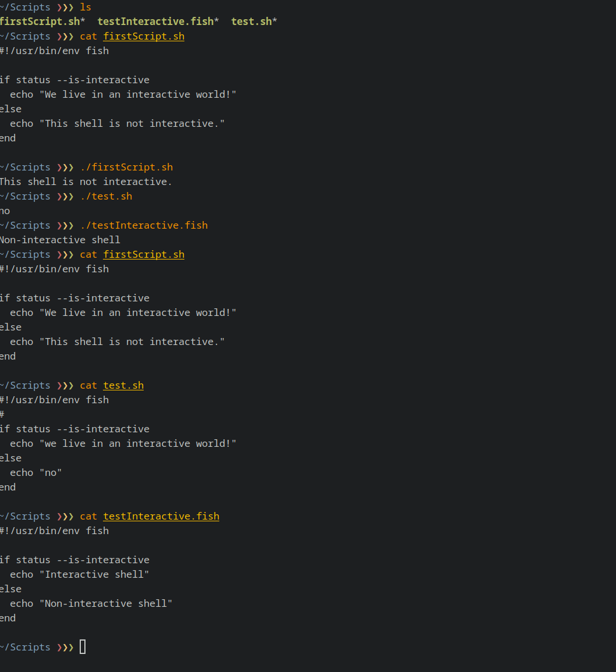
Task: Click the './test.sh' run command
Action: [106, 196]
